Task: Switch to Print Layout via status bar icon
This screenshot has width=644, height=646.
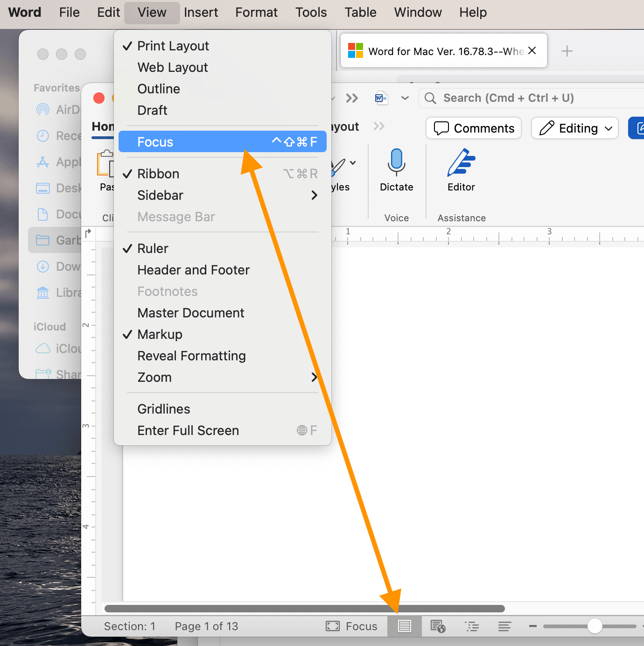Action: (405, 626)
